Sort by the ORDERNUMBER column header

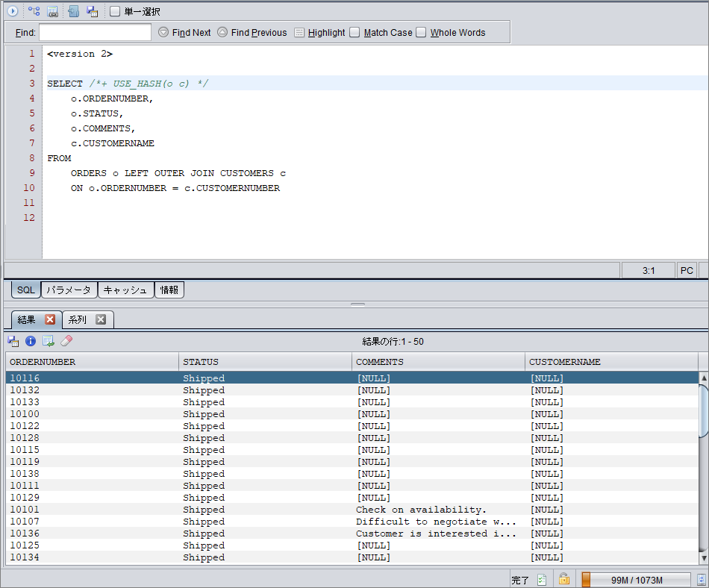tap(93, 362)
